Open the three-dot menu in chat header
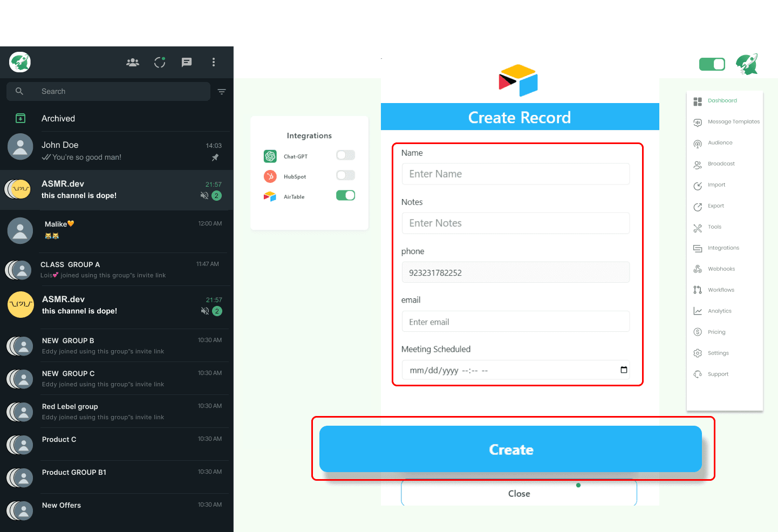This screenshot has width=778, height=532. coord(214,63)
